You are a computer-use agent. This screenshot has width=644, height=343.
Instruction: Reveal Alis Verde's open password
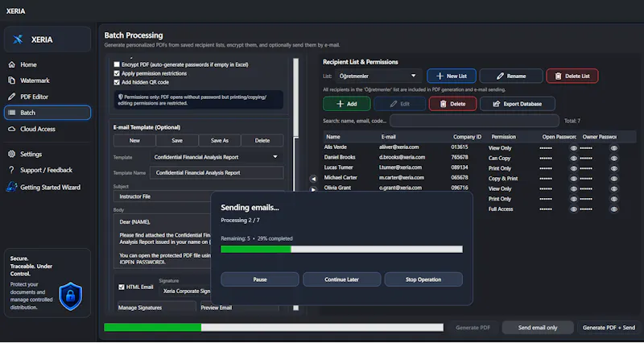tap(574, 148)
